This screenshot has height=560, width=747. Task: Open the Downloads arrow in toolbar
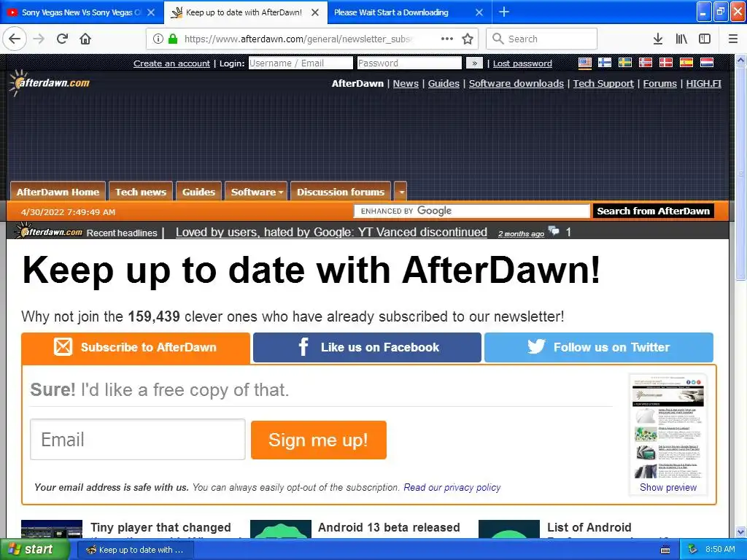[x=658, y=39]
